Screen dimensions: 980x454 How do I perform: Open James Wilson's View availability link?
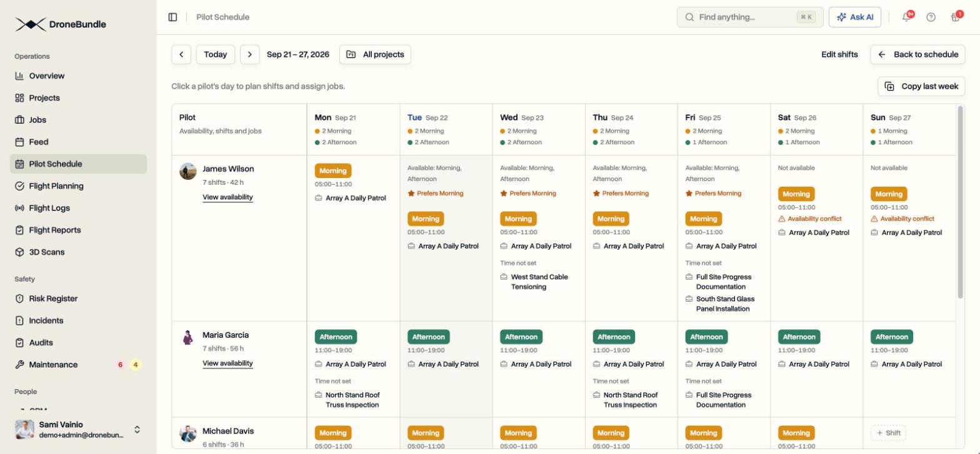pyautogui.click(x=227, y=197)
